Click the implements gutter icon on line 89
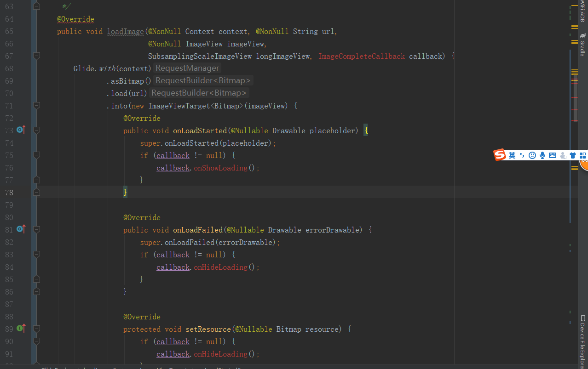Image resolution: width=588 pixels, height=369 pixels. pyautogui.click(x=21, y=329)
